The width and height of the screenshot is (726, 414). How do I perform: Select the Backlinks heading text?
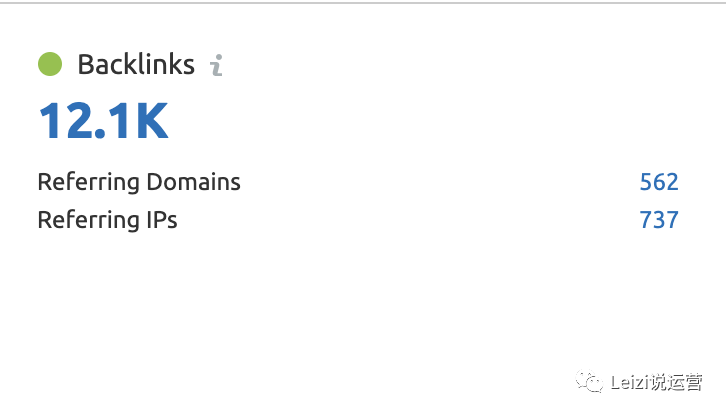tap(136, 64)
